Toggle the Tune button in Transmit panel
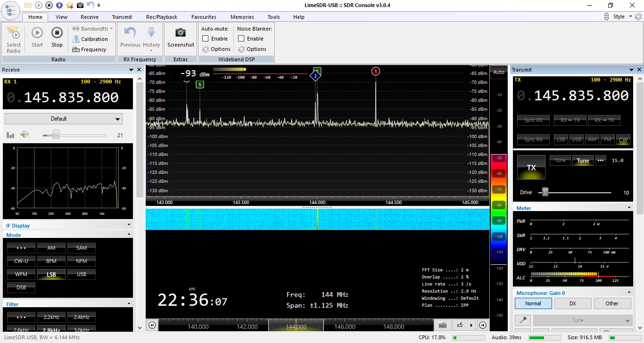The image size is (644, 343). point(583,160)
